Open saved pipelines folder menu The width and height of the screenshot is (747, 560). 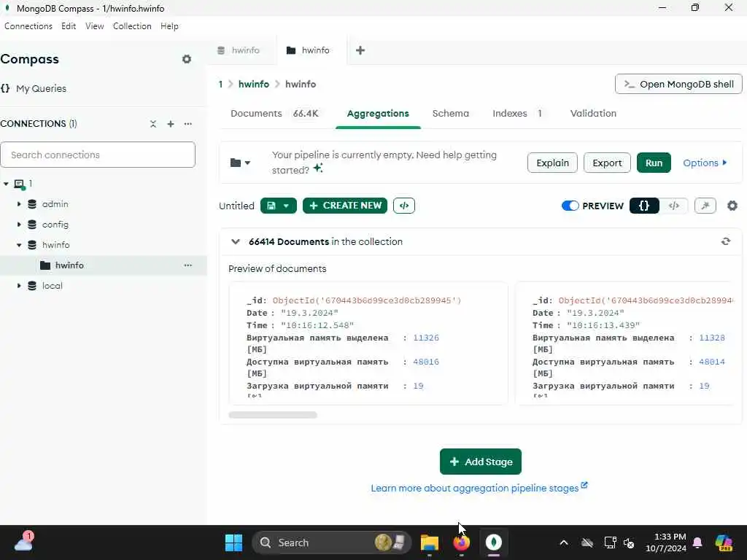pos(240,163)
